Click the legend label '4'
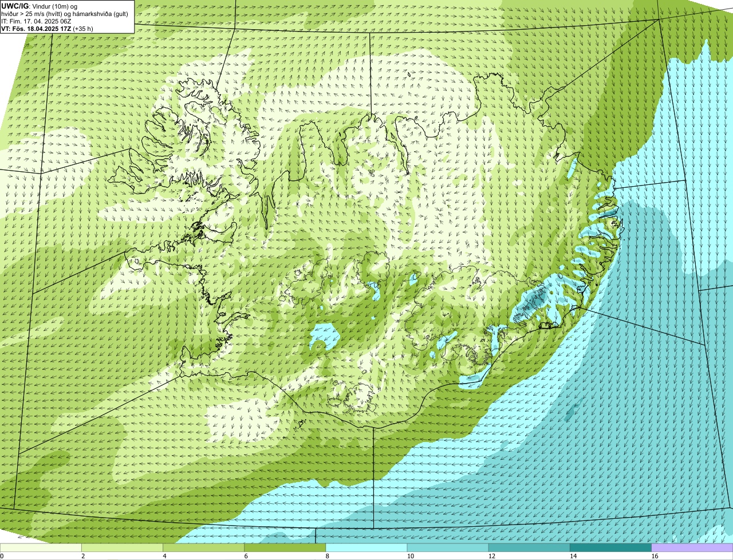733x560 pixels. [x=164, y=556]
